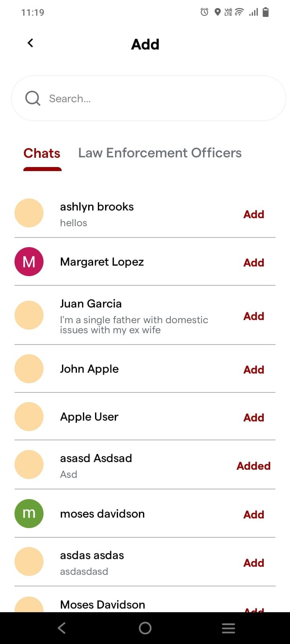Tap moses davidson's green m avatar
This screenshot has height=644, width=290.
[29, 514]
